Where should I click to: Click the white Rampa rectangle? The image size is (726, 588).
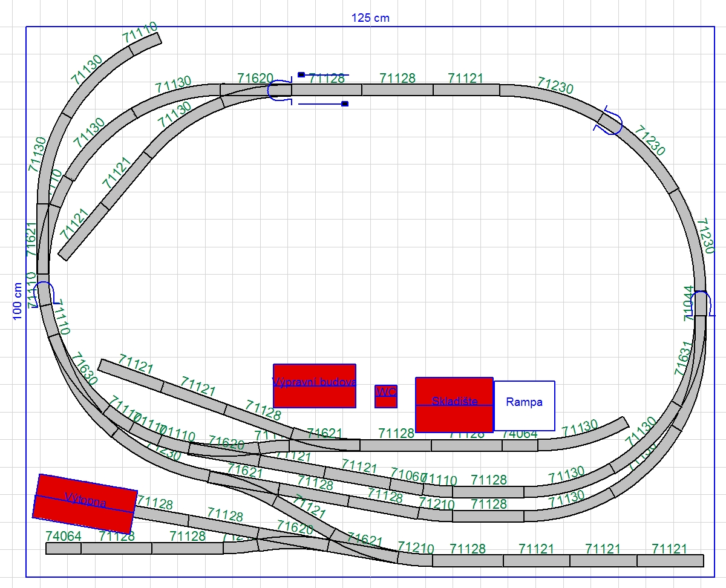[525, 405]
